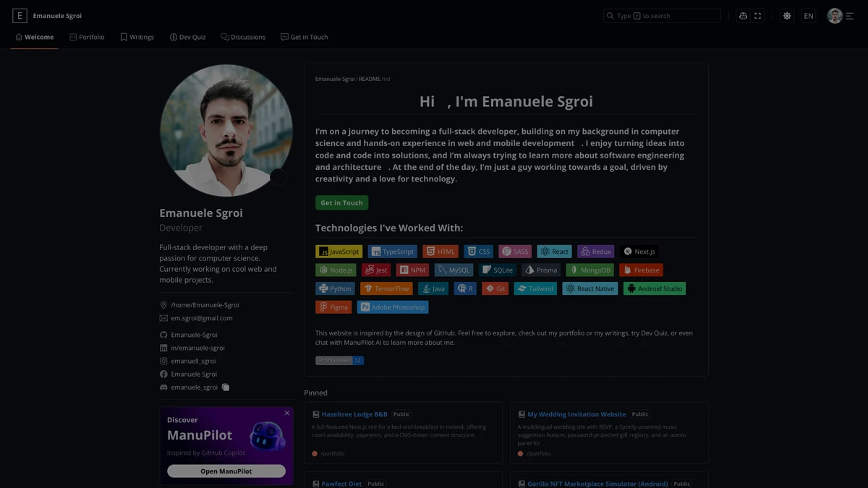868x488 pixels.
Task: Open Gorilla NFT Marketplace Simulator pinned project
Action: [598, 484]
